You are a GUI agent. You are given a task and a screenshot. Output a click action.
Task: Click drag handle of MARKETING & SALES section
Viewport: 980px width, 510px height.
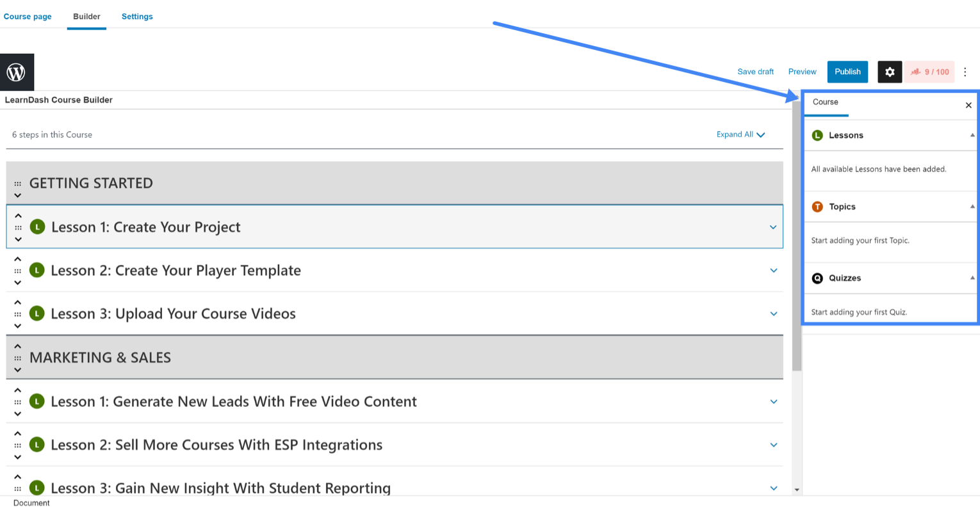[x=18, y=358]
